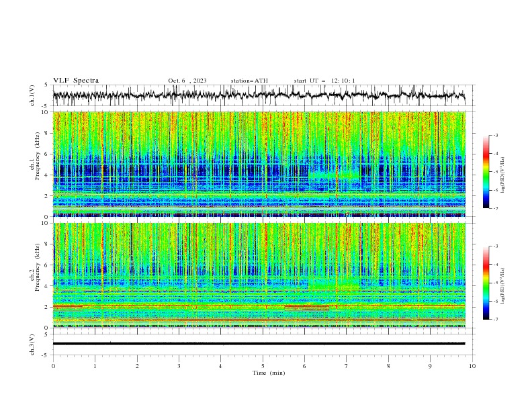This screenshot has width=532, height=411.
Task: Click the ch.1 PSD color bar
Action: (486, 171)
